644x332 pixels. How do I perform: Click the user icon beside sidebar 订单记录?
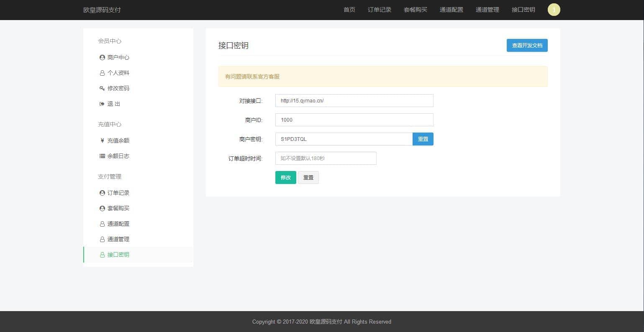(102, 193)
